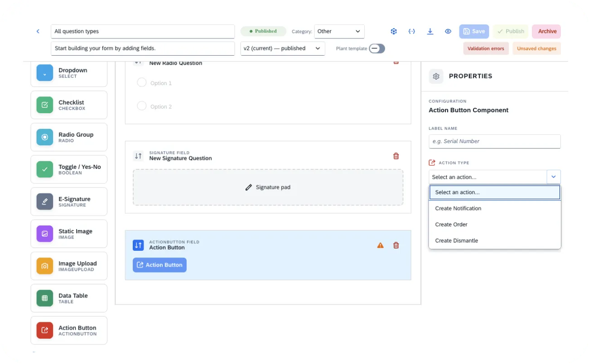Screen dimensions: 589x364
Task: Download the form via the download icon
Action: click(x=430, y=31)
